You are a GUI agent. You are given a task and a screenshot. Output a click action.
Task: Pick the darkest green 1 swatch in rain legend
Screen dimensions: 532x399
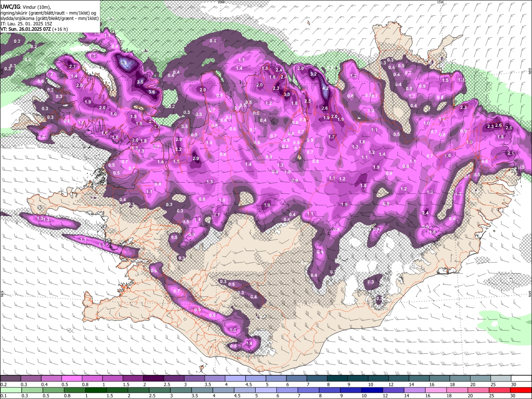click(x=95, y=390)
